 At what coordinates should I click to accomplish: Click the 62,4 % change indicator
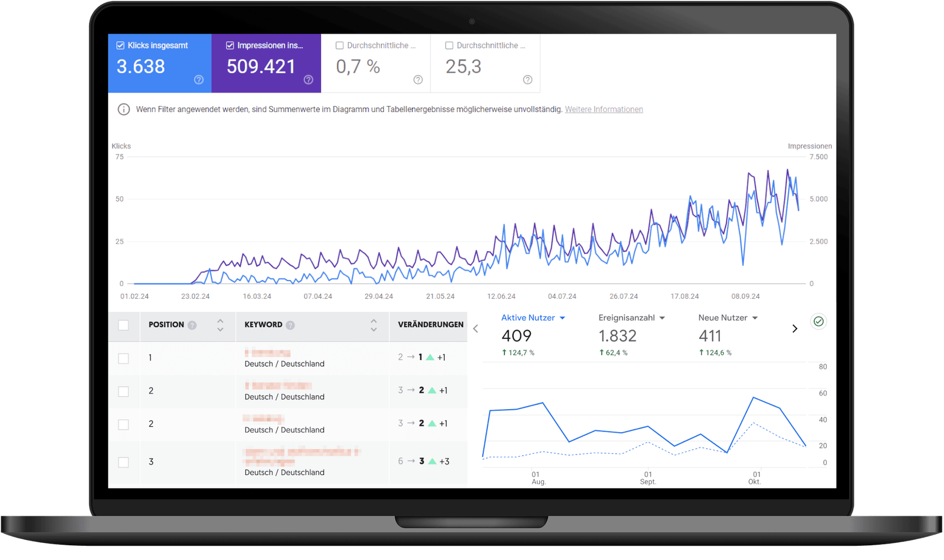[614, 353]
